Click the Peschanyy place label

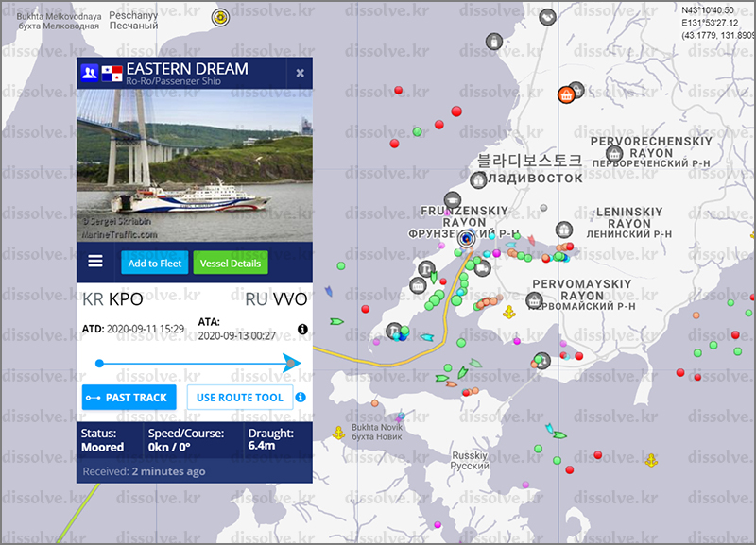133,20
